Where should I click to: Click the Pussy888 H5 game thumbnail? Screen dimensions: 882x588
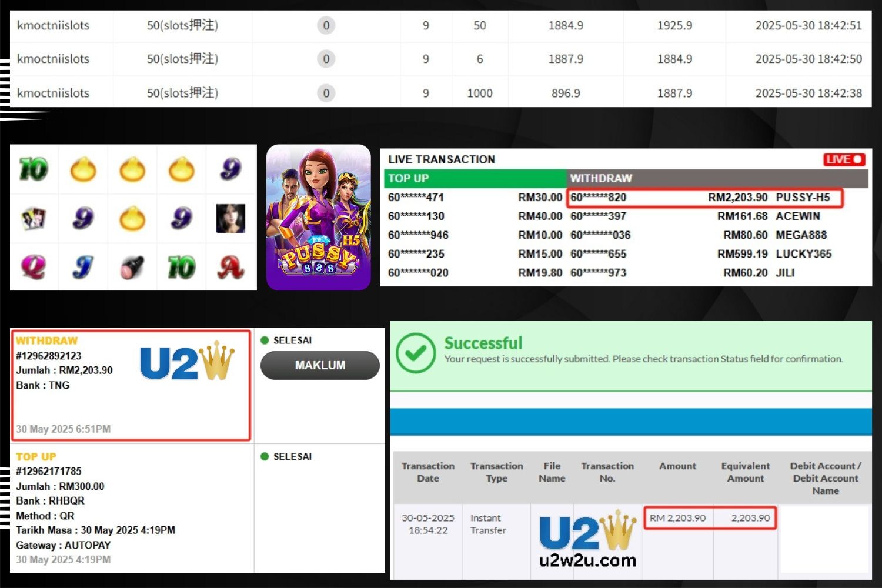click(319, 218)
